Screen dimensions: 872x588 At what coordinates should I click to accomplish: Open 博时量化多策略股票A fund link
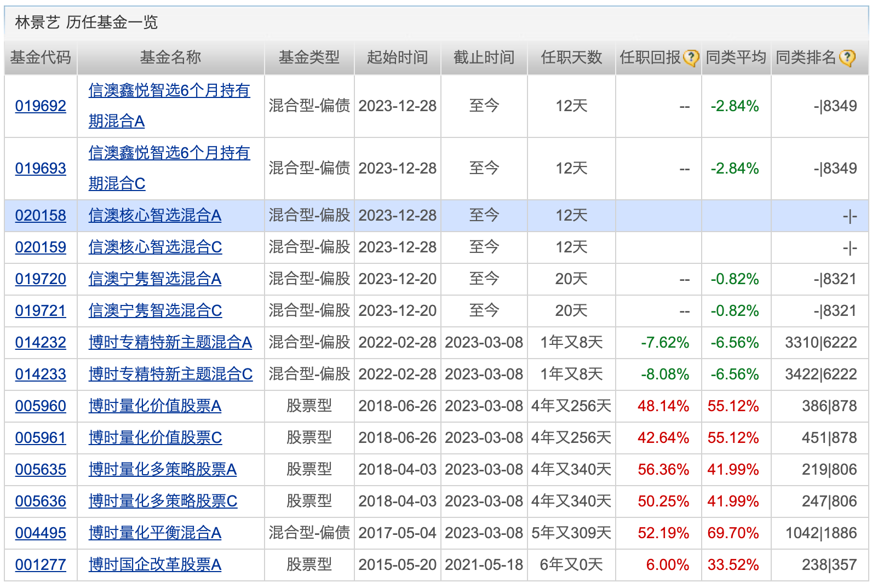click(x=163, y=469)
